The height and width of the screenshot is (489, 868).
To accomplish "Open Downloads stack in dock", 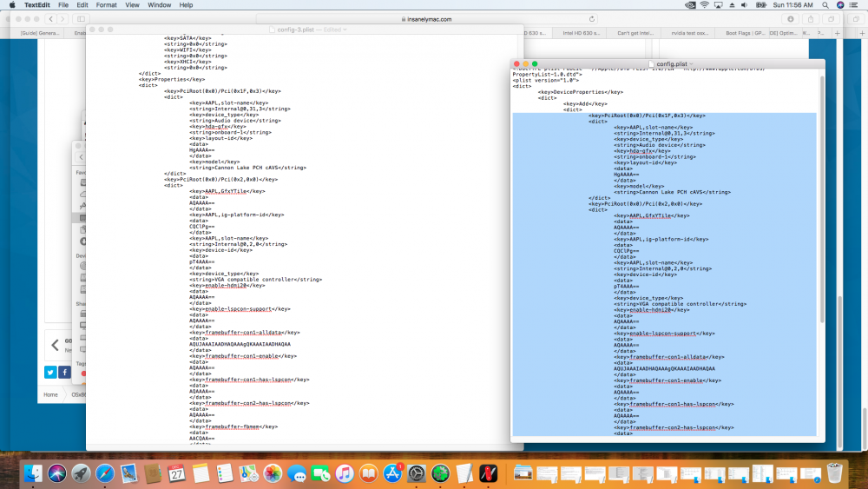I will pyautogui.click(x=523, y=473).
